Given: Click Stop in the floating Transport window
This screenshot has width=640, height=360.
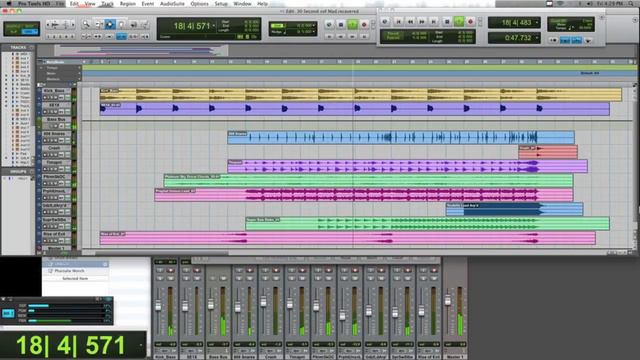Looking at the screenshot, I should click(447, 21).
